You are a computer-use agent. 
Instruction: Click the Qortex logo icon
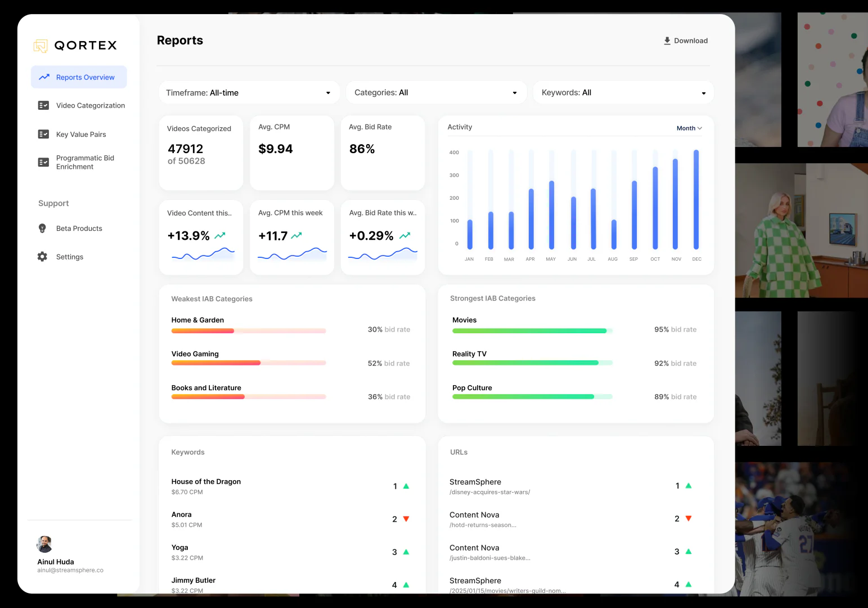[x=40, y=46]
